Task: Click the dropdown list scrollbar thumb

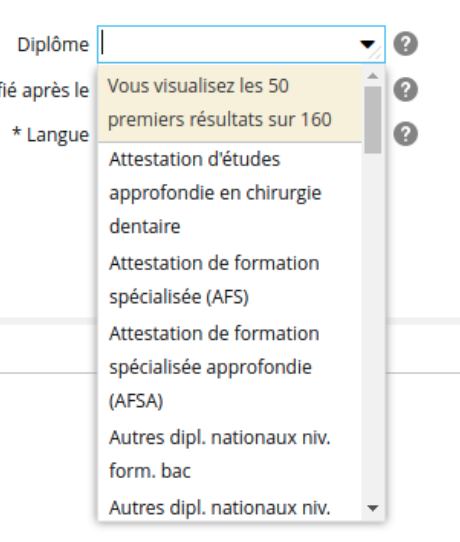Action: [x=373, y=120]
